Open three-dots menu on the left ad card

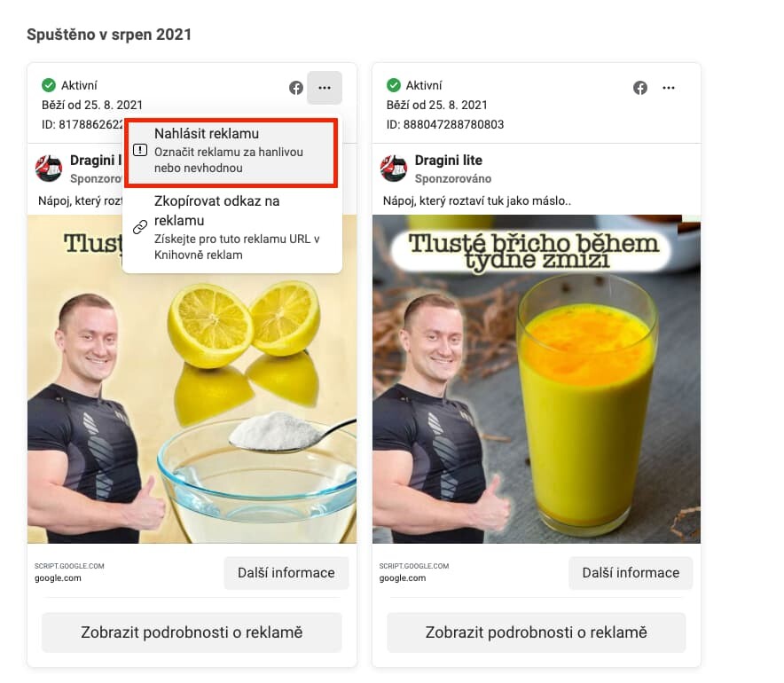(x=325, y=88)
